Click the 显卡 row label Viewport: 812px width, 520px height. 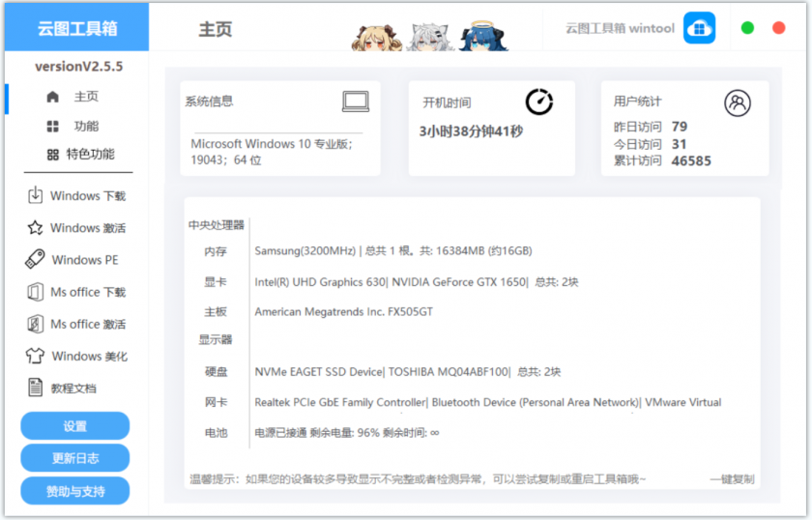click(x=216, y=282)
